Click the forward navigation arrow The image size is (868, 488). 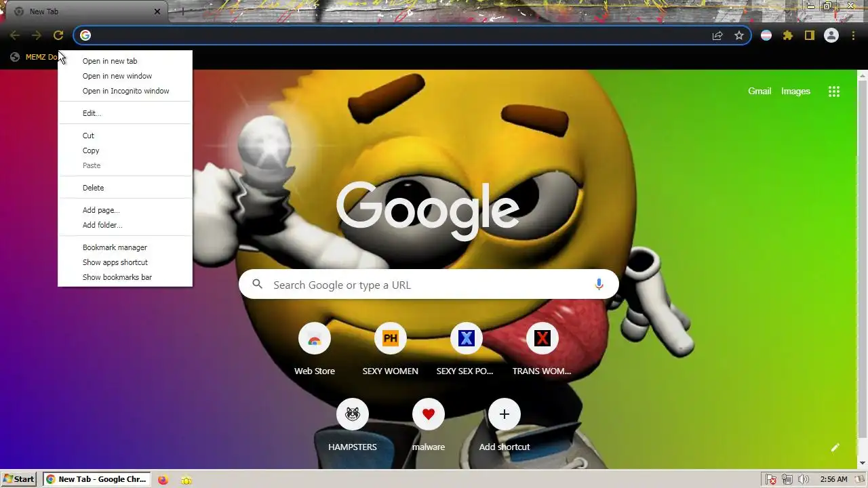pos(37,35)
